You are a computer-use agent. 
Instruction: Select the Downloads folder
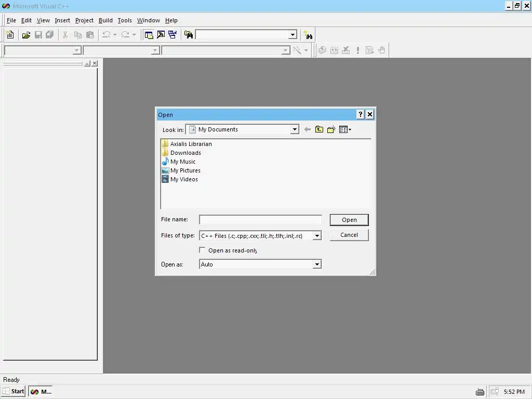(181, 153)
